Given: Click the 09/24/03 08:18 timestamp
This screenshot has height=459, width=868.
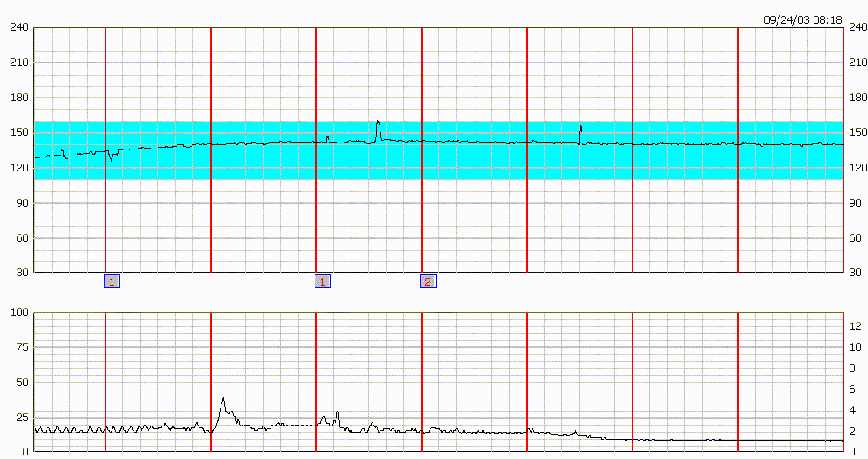Looking at the screenshot, I should tap(802, 19).
